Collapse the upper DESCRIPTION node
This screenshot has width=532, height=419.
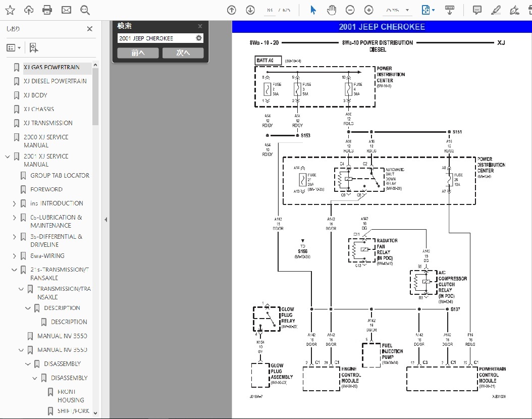click(28, 308)
